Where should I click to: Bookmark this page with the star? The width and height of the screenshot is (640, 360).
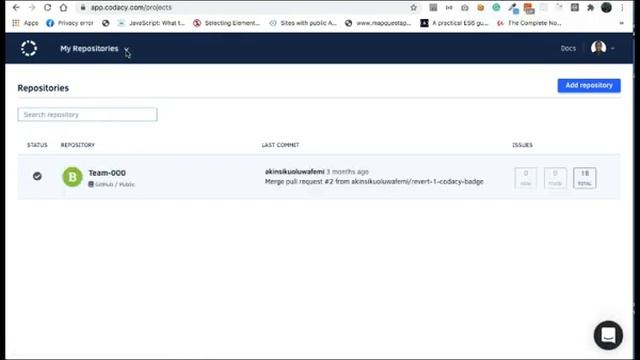(x=413, y=7)
